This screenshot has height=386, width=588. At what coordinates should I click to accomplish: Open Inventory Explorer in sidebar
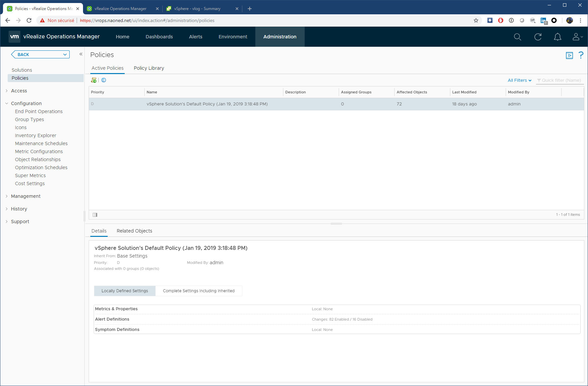click(35, 135)
